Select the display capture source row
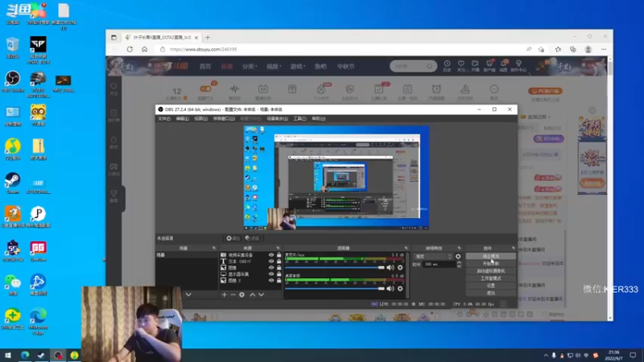644x362 pixels. [251, 274]
